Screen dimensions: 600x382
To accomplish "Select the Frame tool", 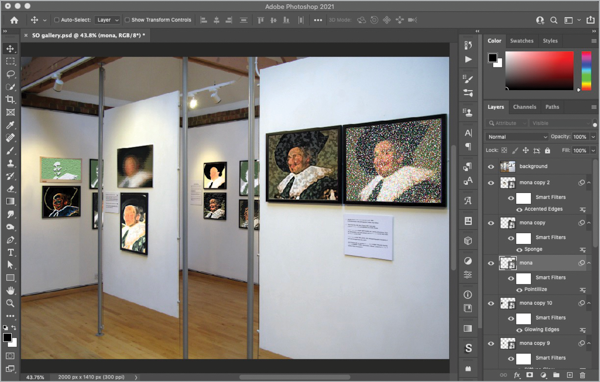I will 10,112.
